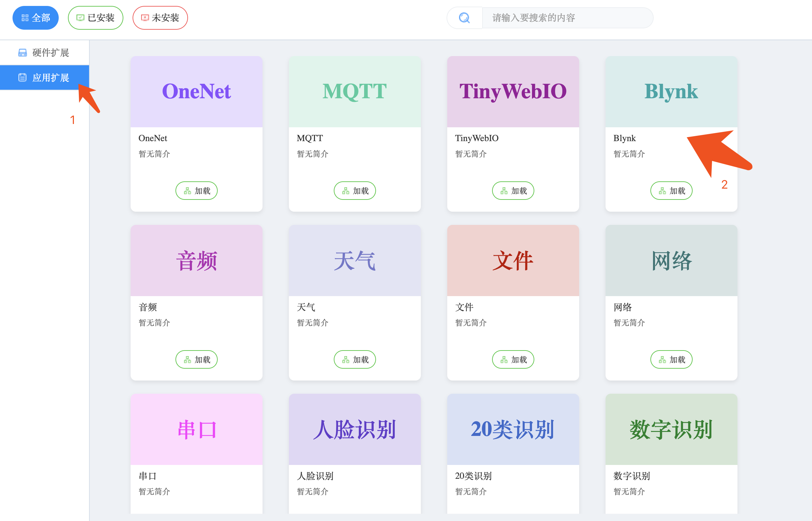Load the 音频 extension

click(x=197, y=360)
